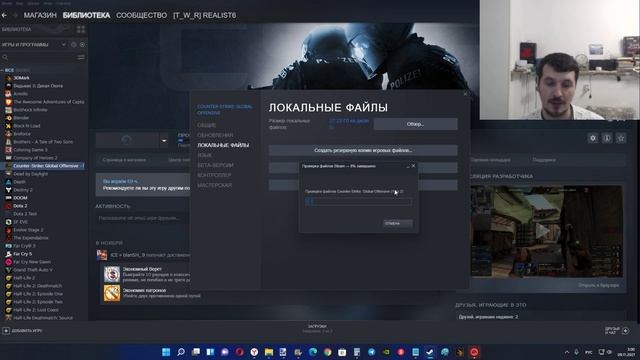The height and width of the screenshot is (360, 640).
Task: Select Half-Life 2 in the list
Action: [24, 278]
